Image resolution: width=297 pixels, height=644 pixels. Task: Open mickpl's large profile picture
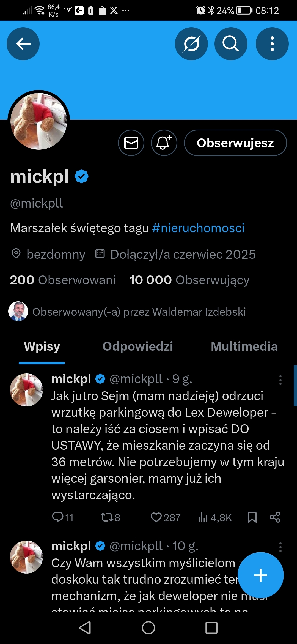39,121
